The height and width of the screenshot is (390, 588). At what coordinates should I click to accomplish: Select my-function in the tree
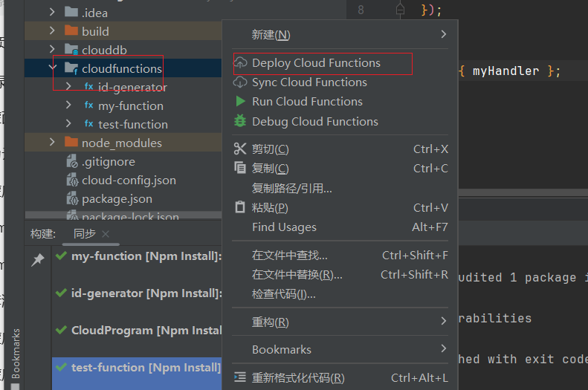(x=131, y=106)
